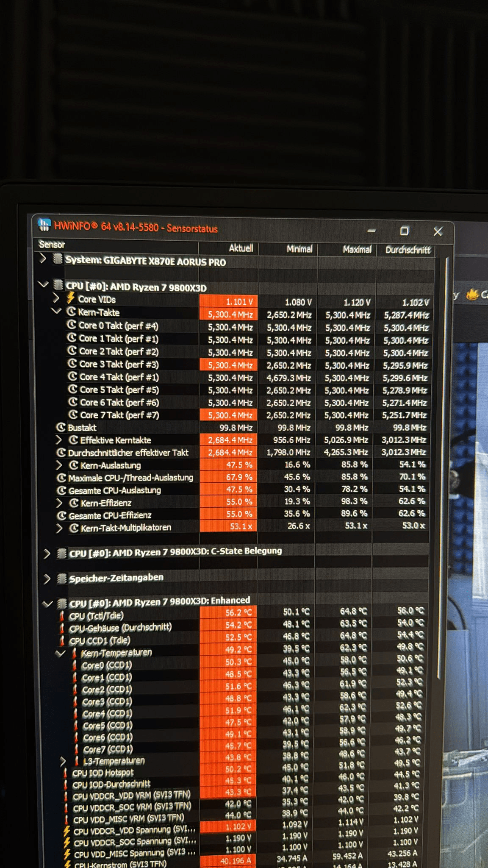
Task: Click the 4,679.3 MHz minimal Core 4 value
Action: point(288,378)
